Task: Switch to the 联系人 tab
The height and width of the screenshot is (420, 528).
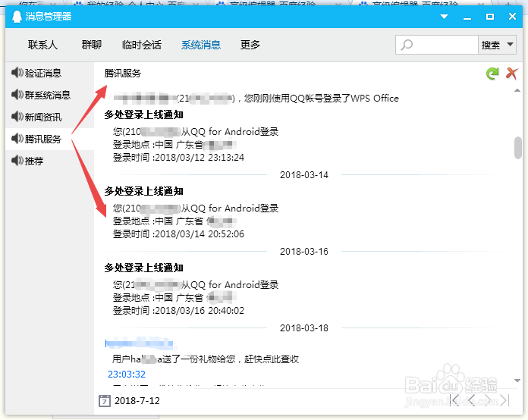Action: point(42,45)
